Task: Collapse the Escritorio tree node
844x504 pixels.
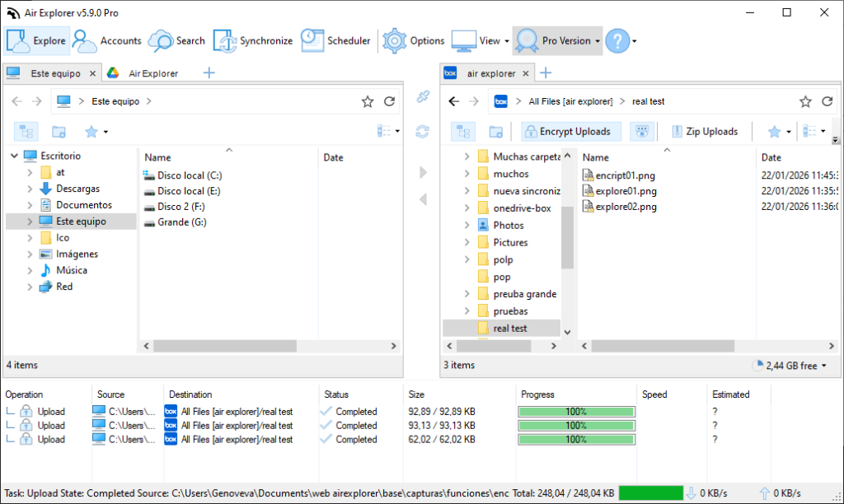Action: (x=13, y=156)
